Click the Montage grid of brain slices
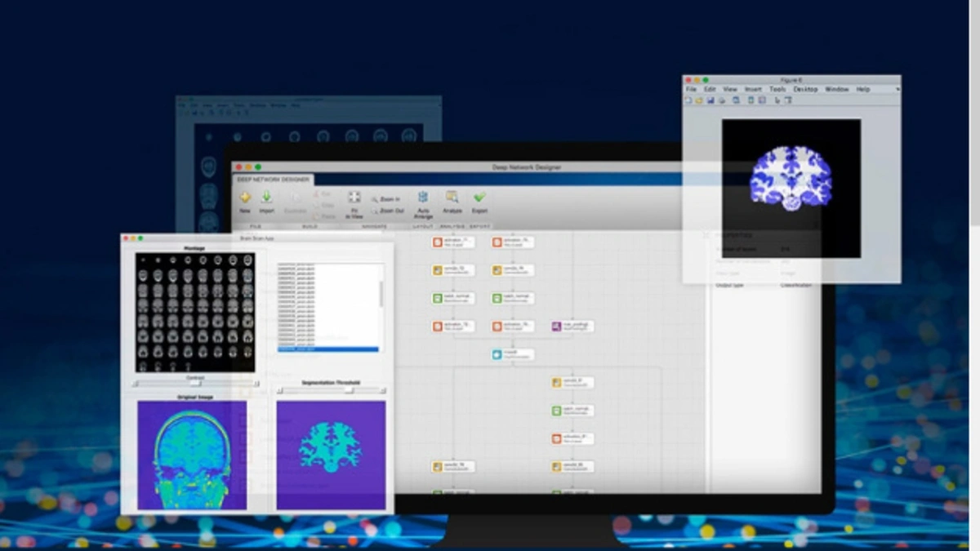Image resolution: width=980 pixels, height=551 pixels. point(195,313)
